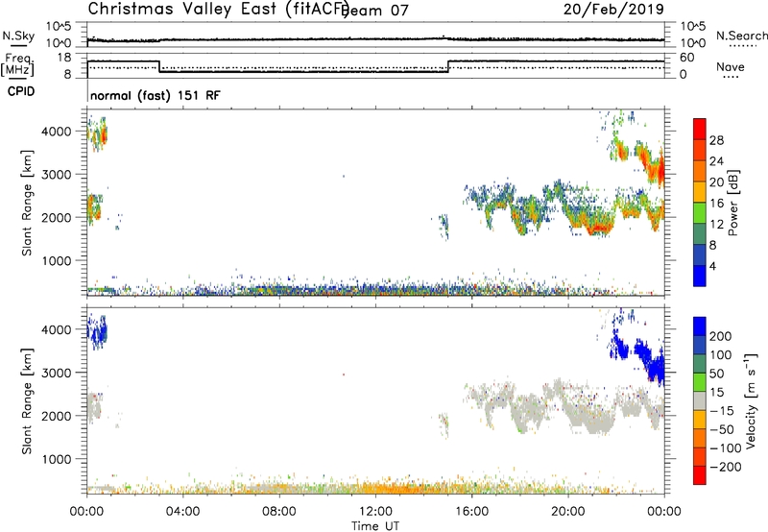Viewport: 768px width, 532px height.
Task: Select the 'Freq. [MHz]' axis label
Action: (17, 64)
